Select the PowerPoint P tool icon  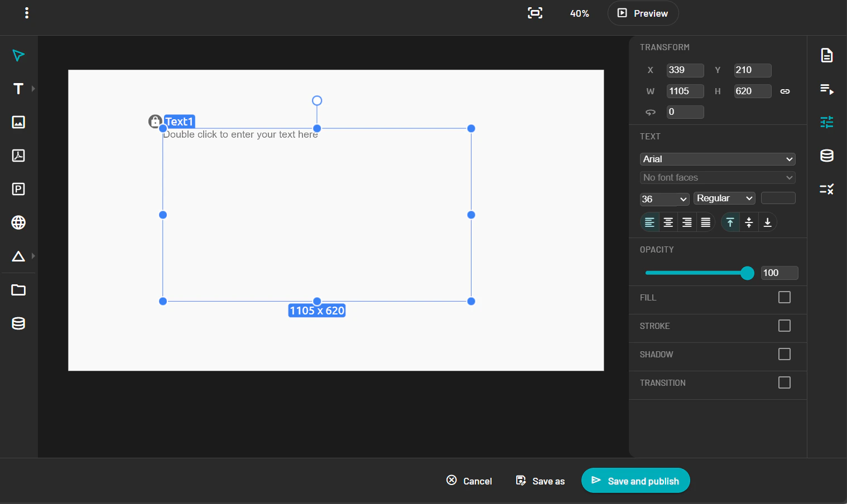[x=18, y=189]
